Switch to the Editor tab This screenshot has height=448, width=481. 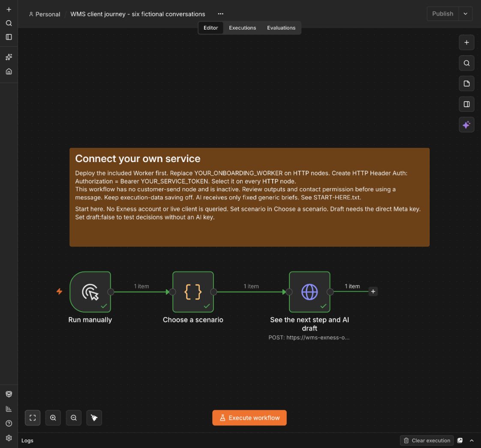pyautogui.click(x=211, y=27)
